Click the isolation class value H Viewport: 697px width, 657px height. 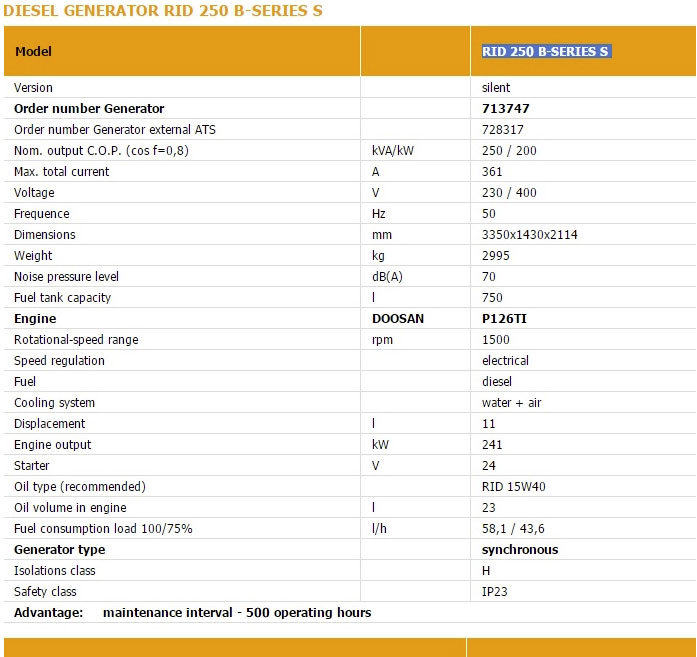[486, 571]
